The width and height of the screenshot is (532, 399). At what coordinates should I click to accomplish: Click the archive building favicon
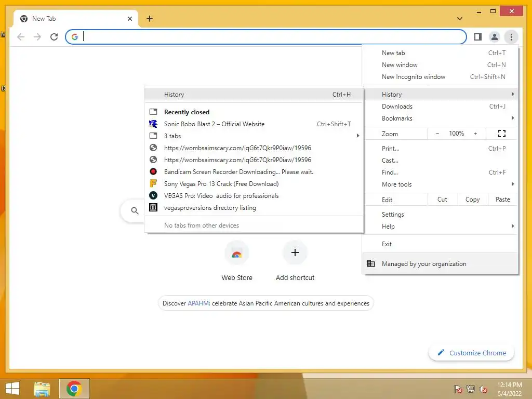(x=153, y=207)
